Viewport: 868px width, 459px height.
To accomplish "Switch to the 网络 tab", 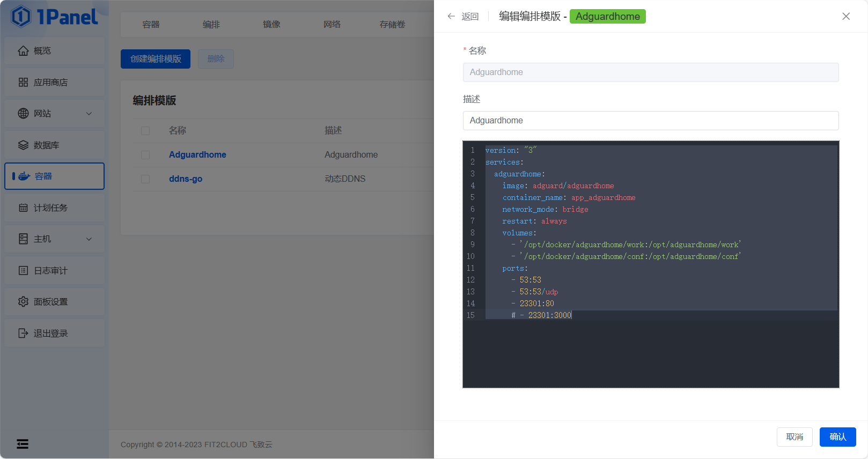I will [x=332, y=25].
